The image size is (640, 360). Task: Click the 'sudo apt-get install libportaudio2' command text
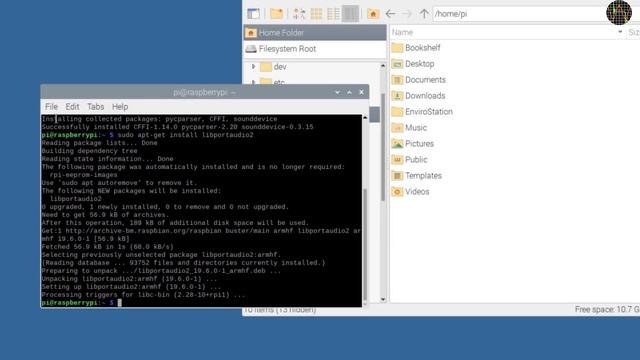(x=185, y=135)
